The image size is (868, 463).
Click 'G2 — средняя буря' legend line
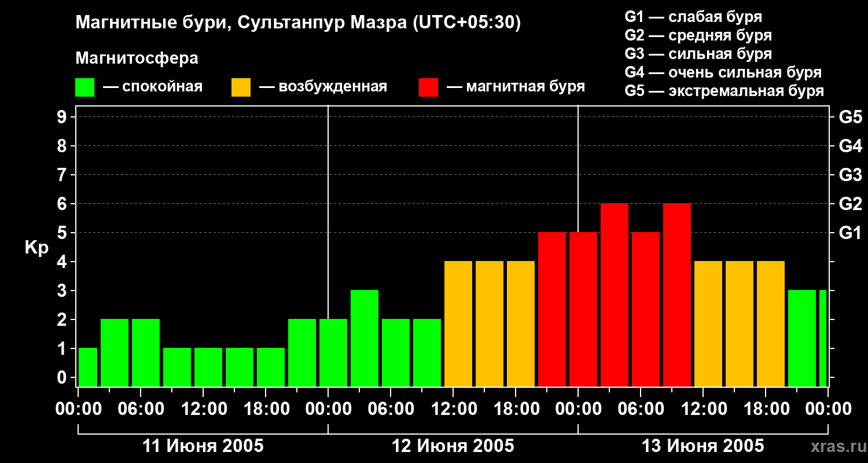(698, 35)
